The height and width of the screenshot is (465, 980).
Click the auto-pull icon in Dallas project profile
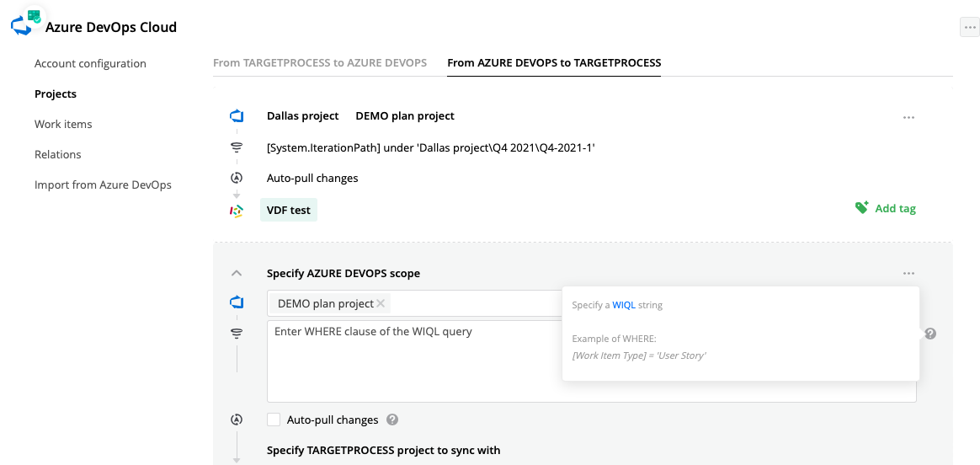click(237, 178)
